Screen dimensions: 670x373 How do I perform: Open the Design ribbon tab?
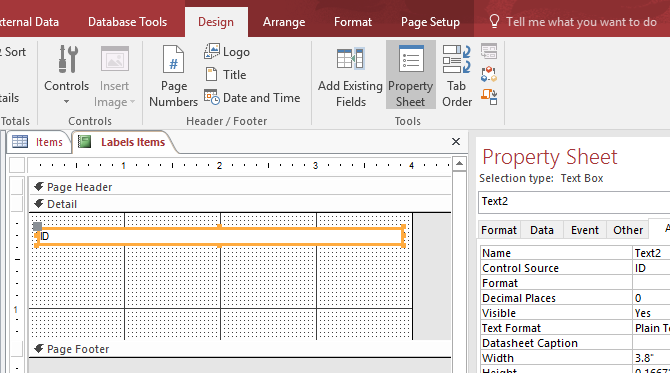click(x=216, y=22)
